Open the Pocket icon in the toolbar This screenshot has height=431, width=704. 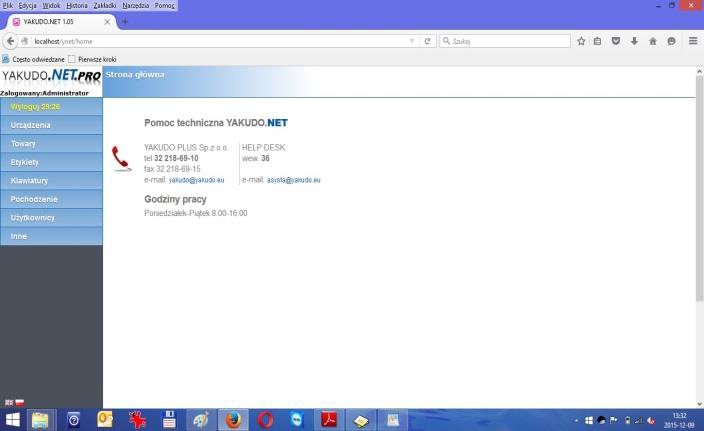point(616,41)
